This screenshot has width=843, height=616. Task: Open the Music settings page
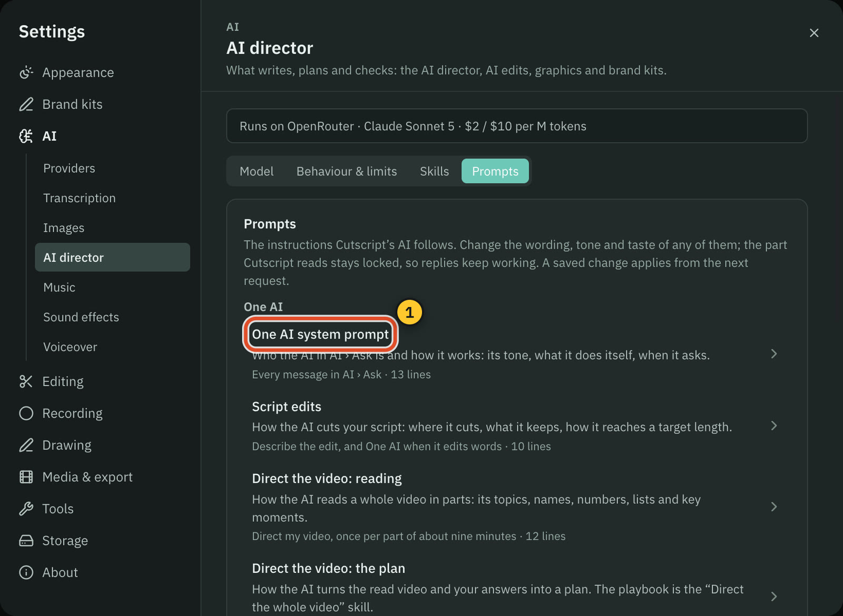pos(112,287)
